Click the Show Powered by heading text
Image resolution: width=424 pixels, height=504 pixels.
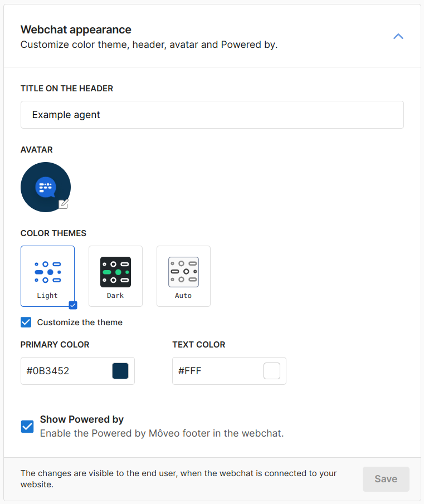pyautogui.click(x=82, y=419)
